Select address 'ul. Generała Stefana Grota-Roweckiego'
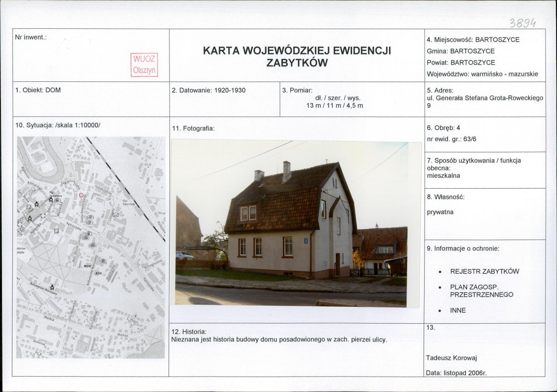Image resolution: width=557 pixels, height=392 pixels. 485,98
